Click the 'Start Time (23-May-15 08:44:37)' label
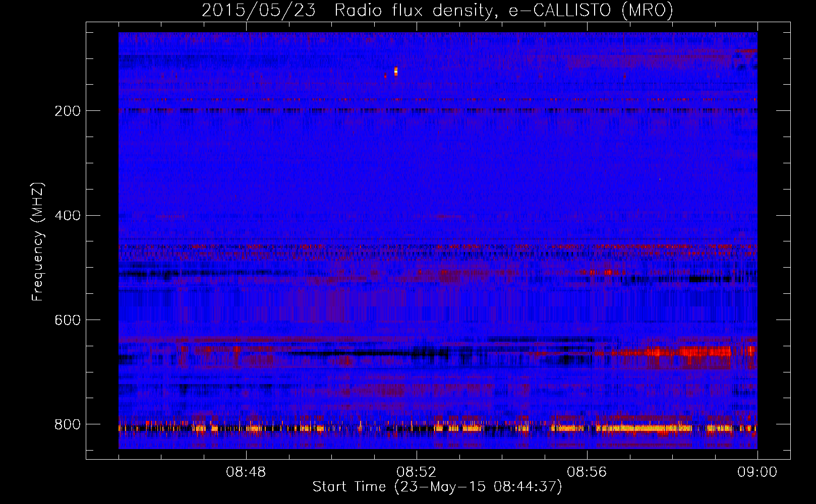Viewport: 816px width, 504px height. 437,487
